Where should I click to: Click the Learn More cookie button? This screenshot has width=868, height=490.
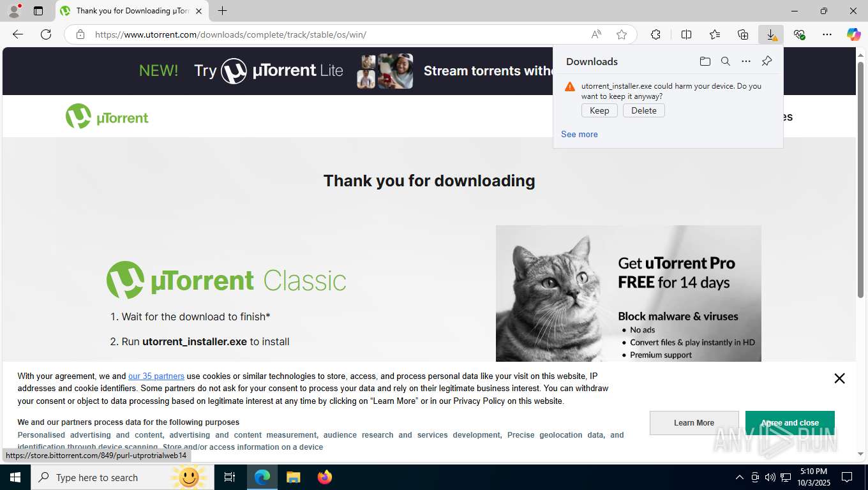pyautogui.click(x=694, y=423)
